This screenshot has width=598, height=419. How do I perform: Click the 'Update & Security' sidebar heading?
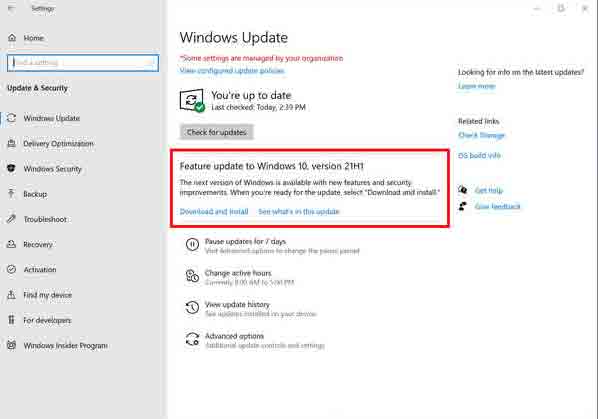coord(37,88)
